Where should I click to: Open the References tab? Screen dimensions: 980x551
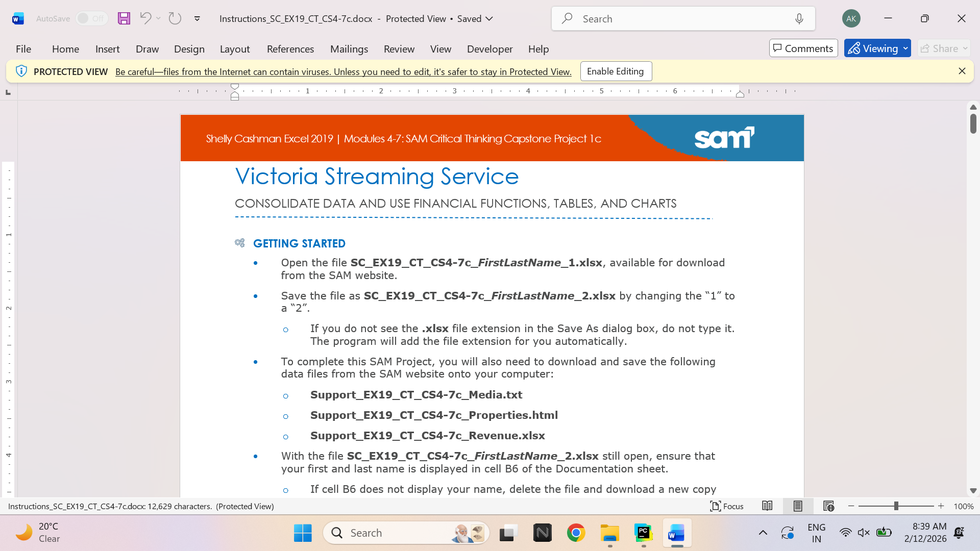pyautogui.click(x=290, y=49)
